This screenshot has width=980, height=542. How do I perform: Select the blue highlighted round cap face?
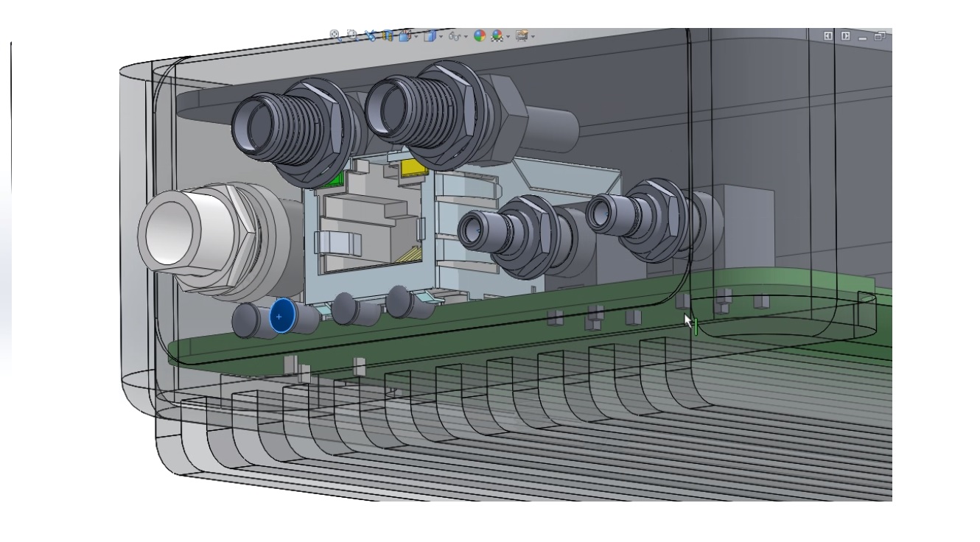[x=281, y=317]
